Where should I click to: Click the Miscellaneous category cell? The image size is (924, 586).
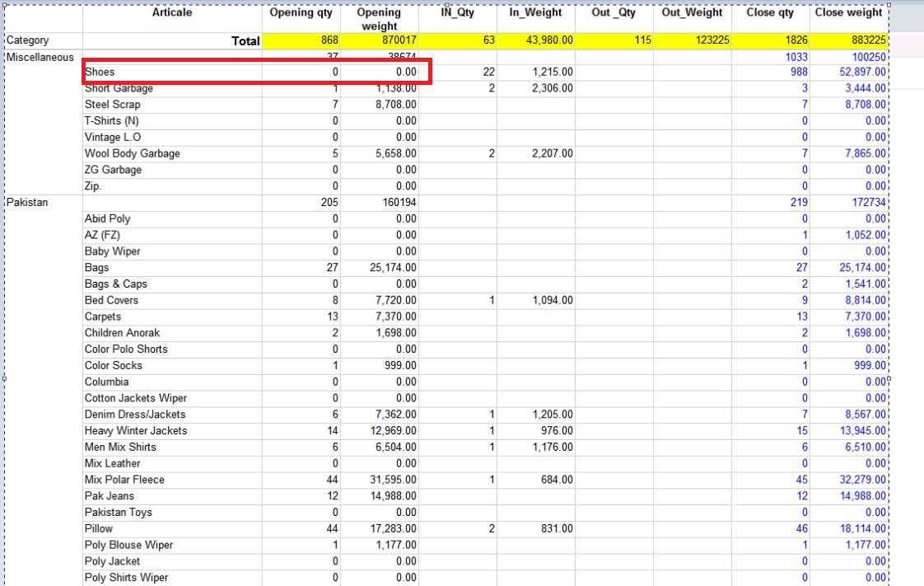pyautogui.click(x=40, y=57)
